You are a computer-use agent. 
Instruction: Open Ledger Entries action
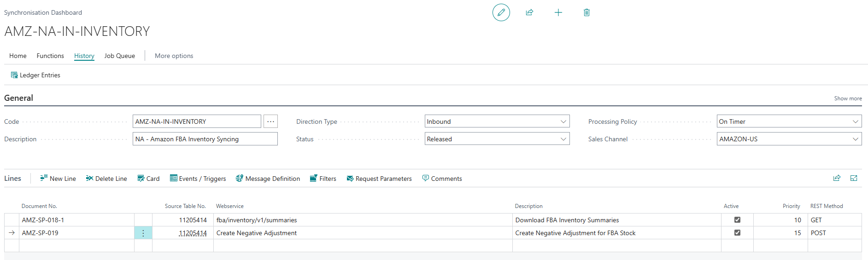coord(35,75)
